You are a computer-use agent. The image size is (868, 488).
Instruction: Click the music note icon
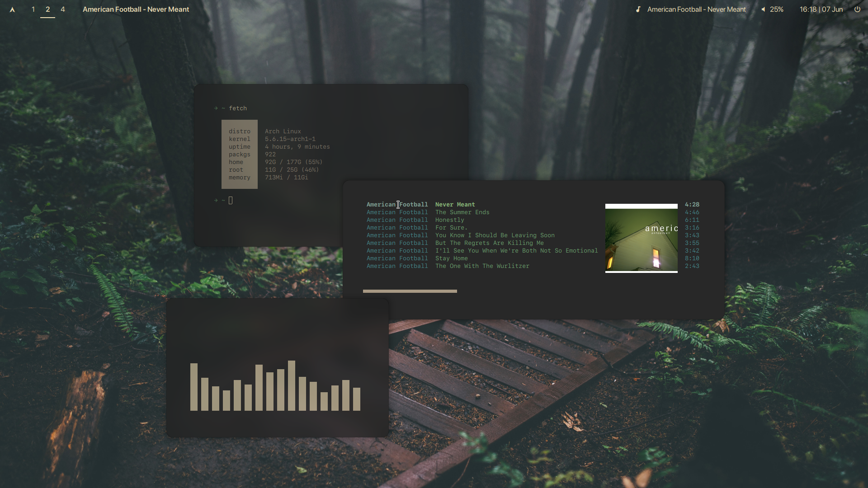(x=638, y=9)
